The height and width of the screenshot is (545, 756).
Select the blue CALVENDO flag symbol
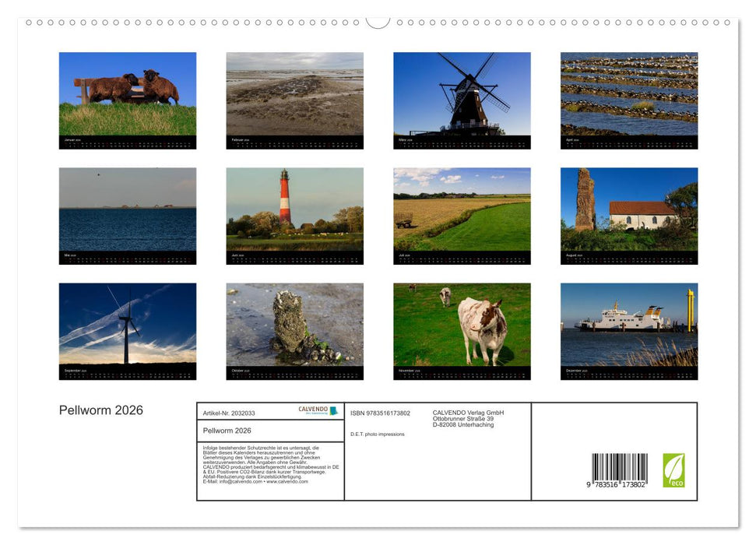coord(335,412)
